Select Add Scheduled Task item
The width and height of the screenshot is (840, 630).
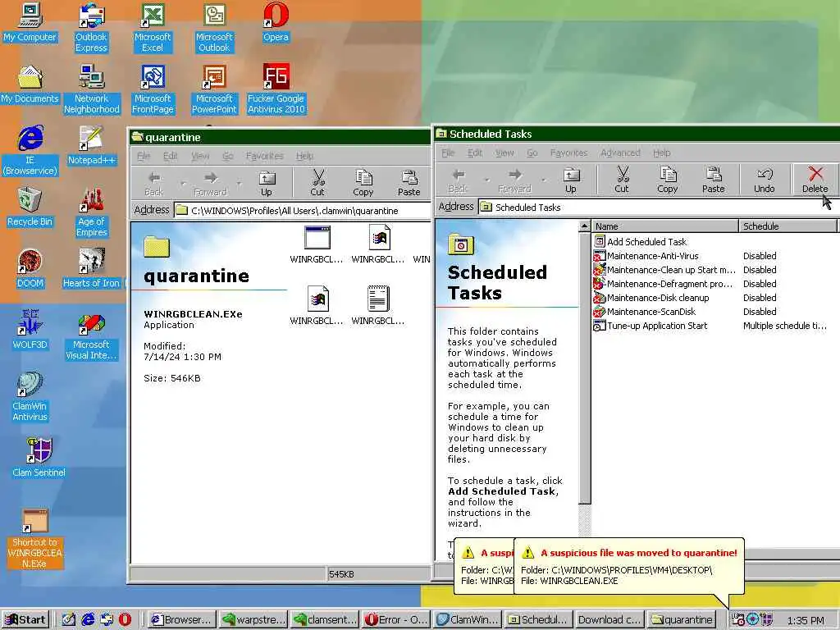pyautogui.click(x=641, y=242)
